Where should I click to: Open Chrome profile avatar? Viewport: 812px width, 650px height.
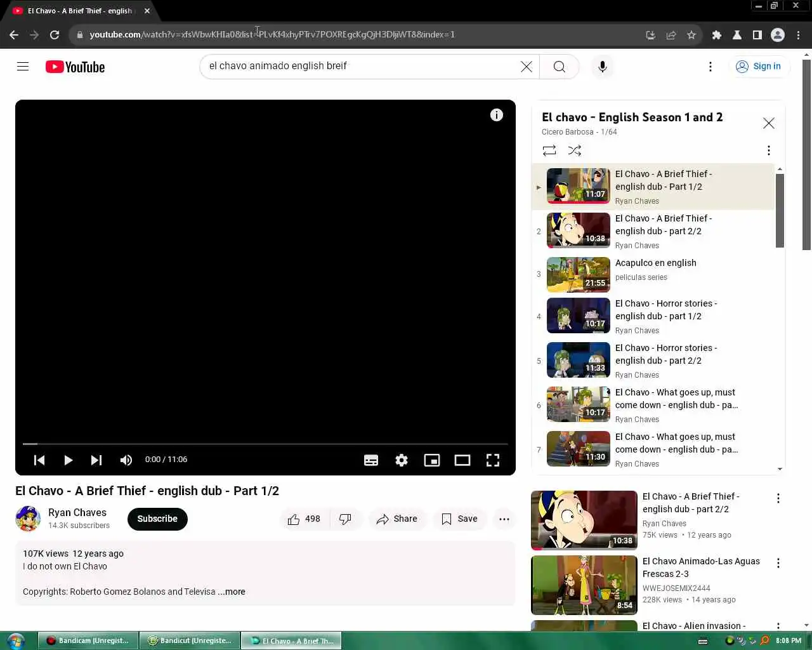pyautogui.click(x=778, y=35)
